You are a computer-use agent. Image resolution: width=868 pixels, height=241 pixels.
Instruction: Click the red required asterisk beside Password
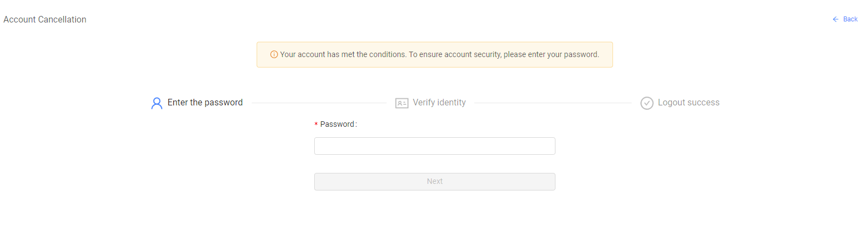click(316, 125)
